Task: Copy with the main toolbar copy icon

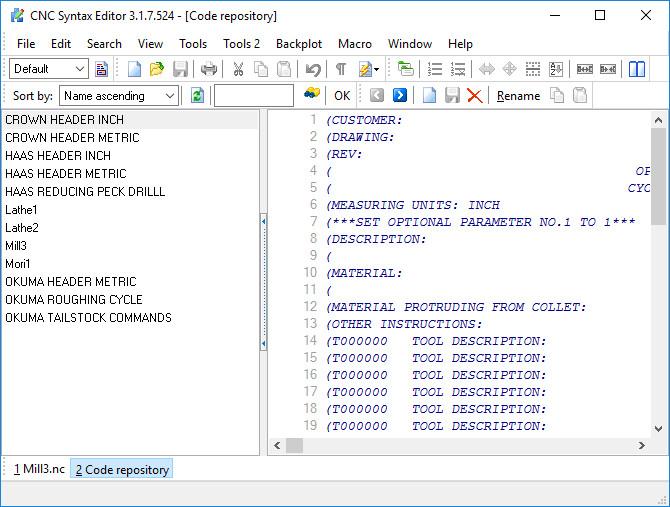Action: [x=261, y=69]
